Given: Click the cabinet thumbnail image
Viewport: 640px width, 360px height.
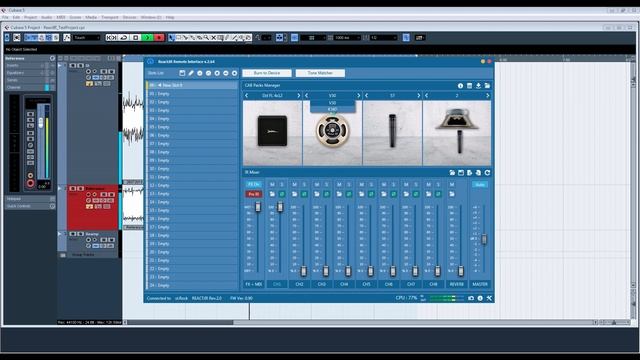Looking at the screenshot, I should pos(272,133).
